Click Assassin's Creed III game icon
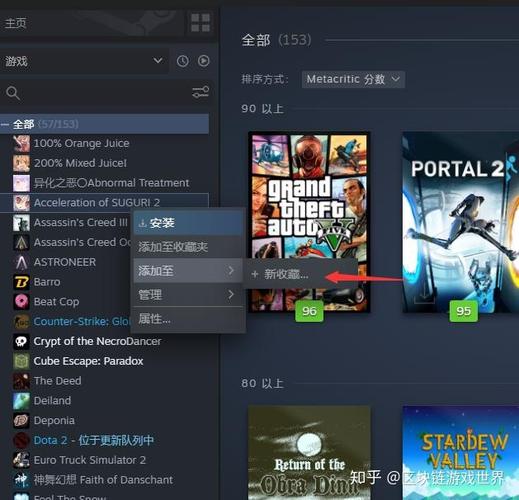The image size is (519, 500). click(x=21, y=223)
